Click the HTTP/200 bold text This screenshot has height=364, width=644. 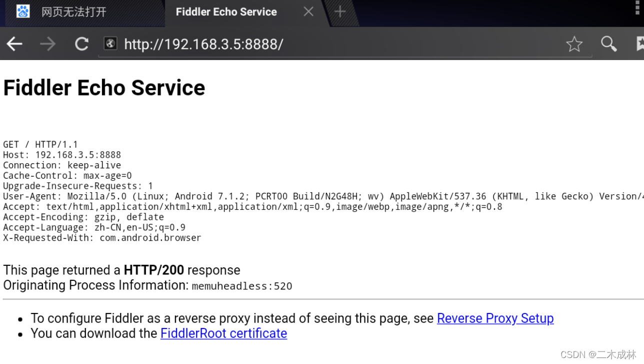click(154, 270)
